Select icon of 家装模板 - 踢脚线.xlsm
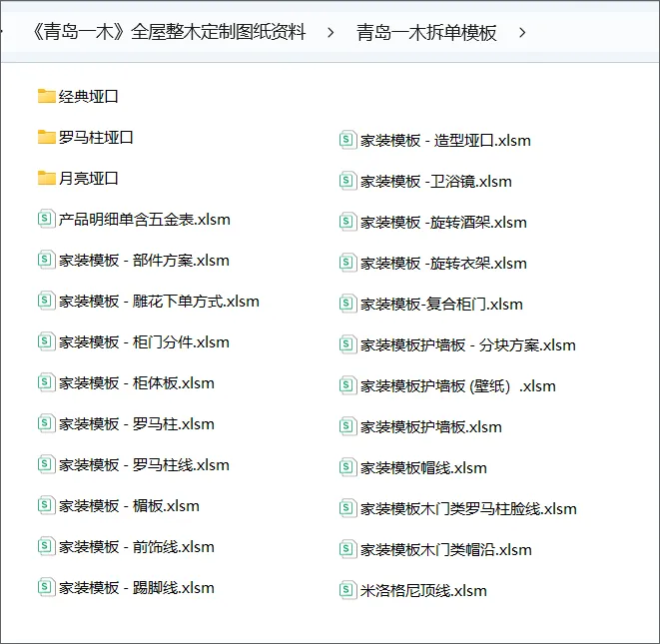Image resolution: width=660 pixels, height=644 pixels. (x=46, y=587)
